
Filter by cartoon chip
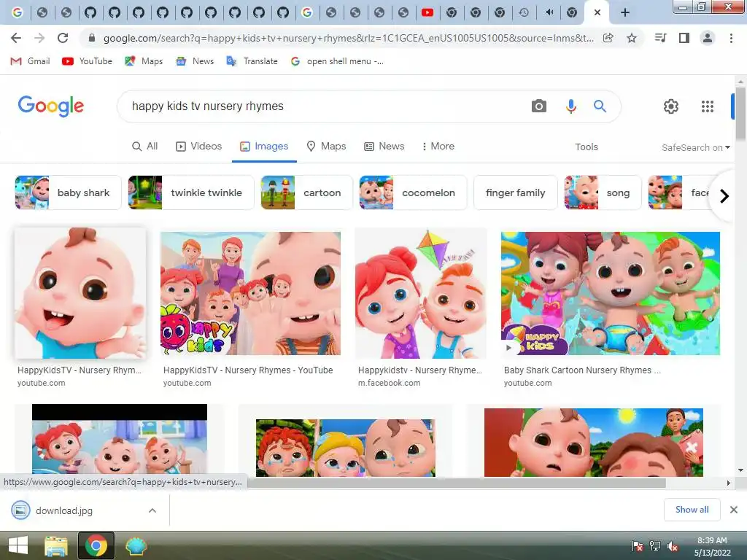[307, 192]
